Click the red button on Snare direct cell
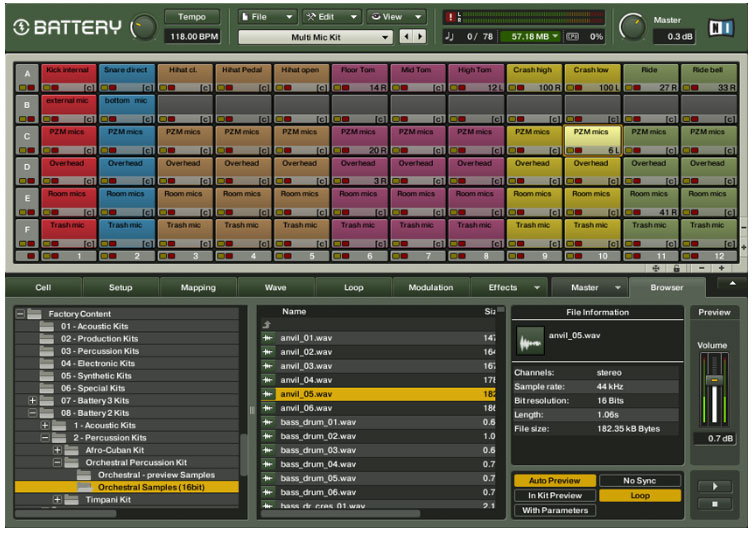Image resolution: width=754 pixels, height=535 pixels. click(x=113, y=88)
